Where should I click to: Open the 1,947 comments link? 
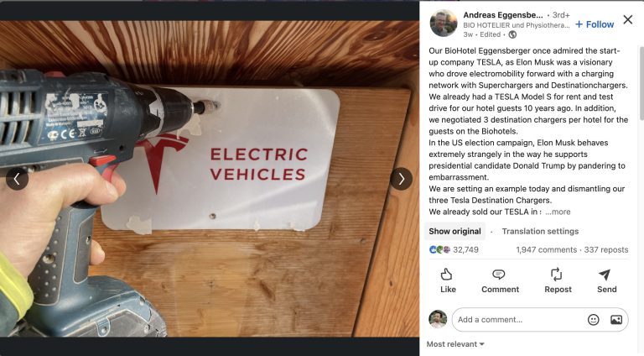pyautogui.click(x=546, y=249)
